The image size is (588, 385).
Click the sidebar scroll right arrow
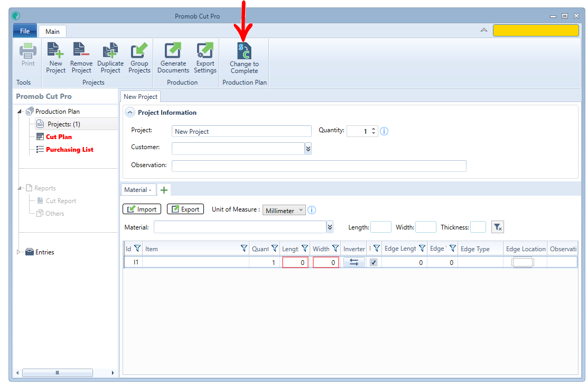click(113, 373)
